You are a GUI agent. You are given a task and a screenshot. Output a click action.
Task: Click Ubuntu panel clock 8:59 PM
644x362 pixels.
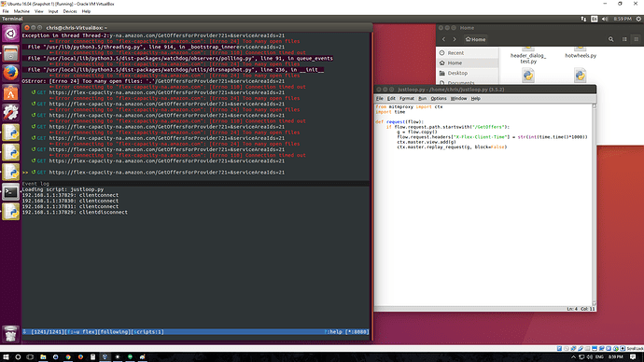tap(623, 19)
